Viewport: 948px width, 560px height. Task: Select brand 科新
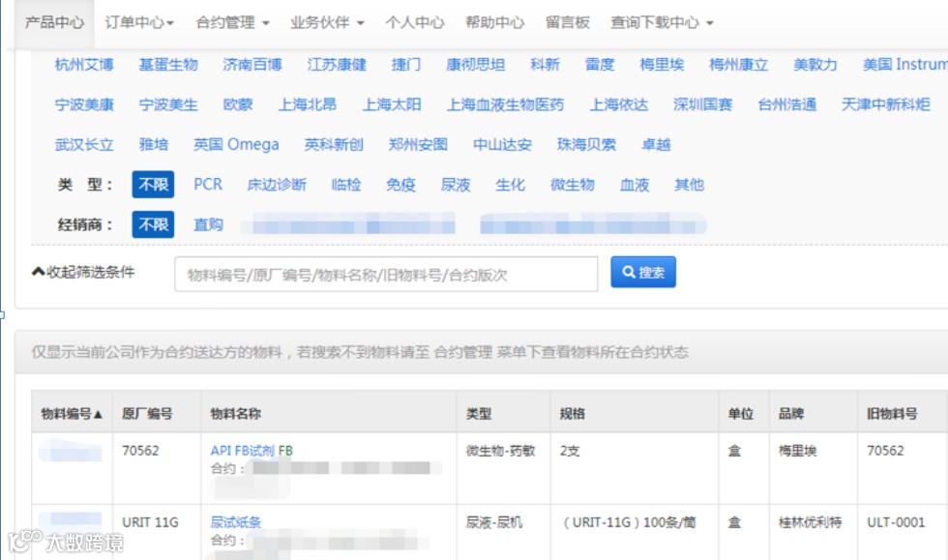545,64
